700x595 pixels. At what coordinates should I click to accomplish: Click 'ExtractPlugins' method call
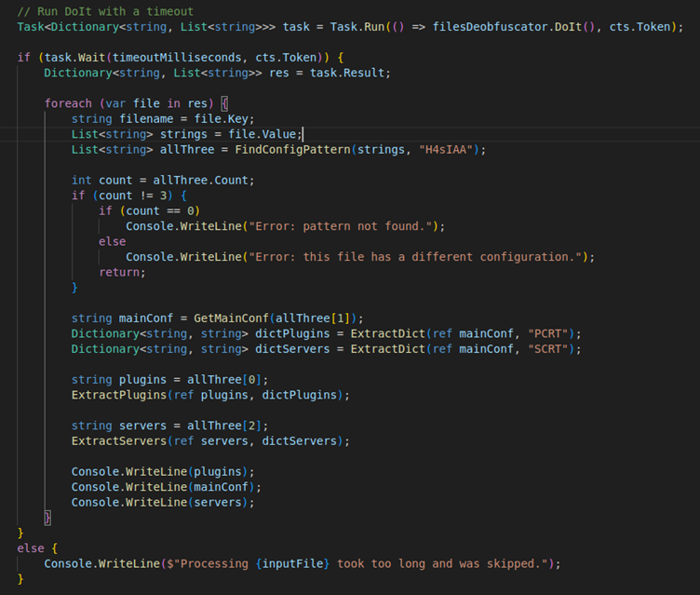click(x=119, y=396)
